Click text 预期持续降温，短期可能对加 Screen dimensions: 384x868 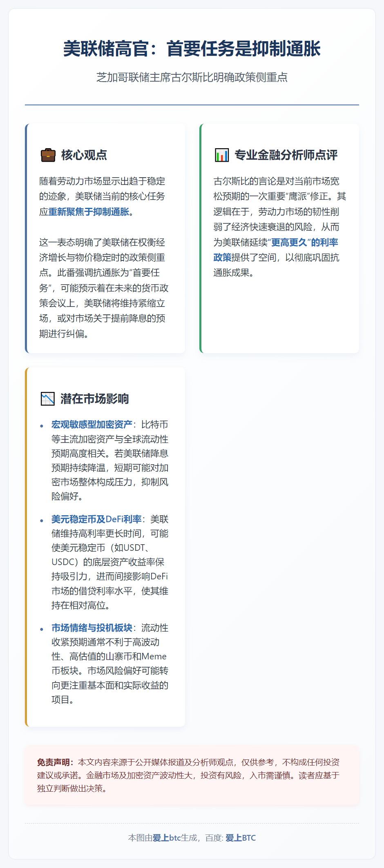(110, 468)
